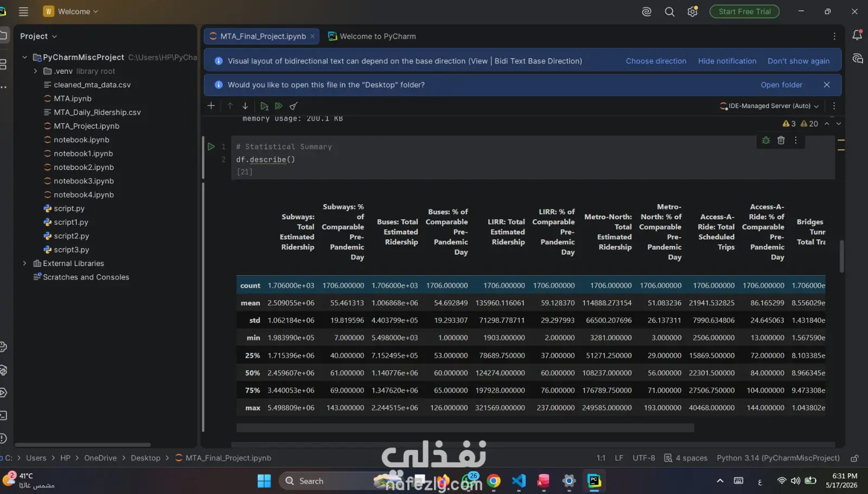
Task: Open the Welcome project dropdown
Action: pos(71,11)
